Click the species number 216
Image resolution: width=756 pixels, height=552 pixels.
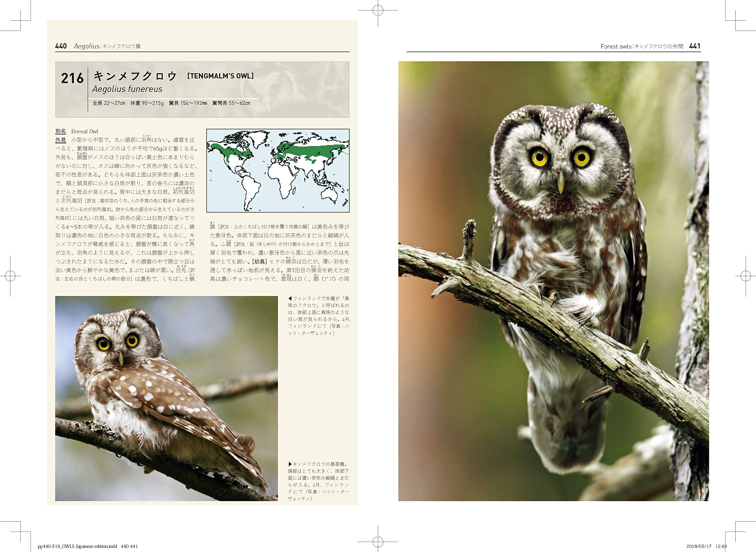[72, 79]
